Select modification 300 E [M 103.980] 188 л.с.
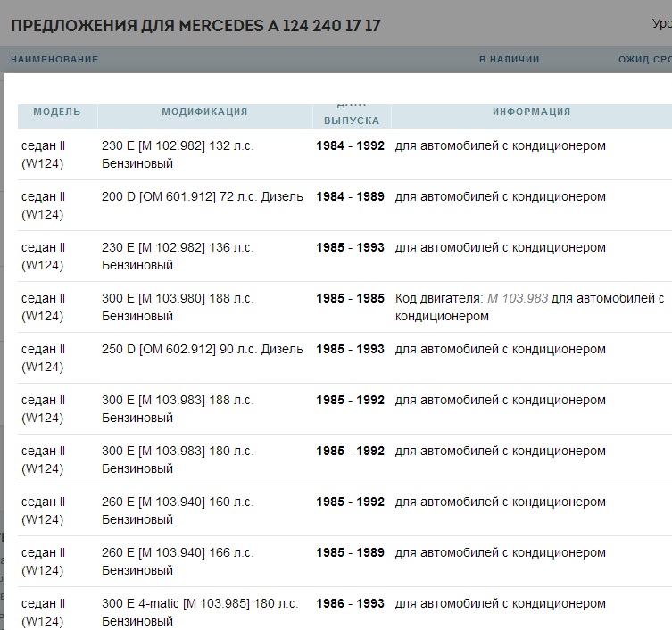This screenshot has height=630, width=672. coord(178,307)
